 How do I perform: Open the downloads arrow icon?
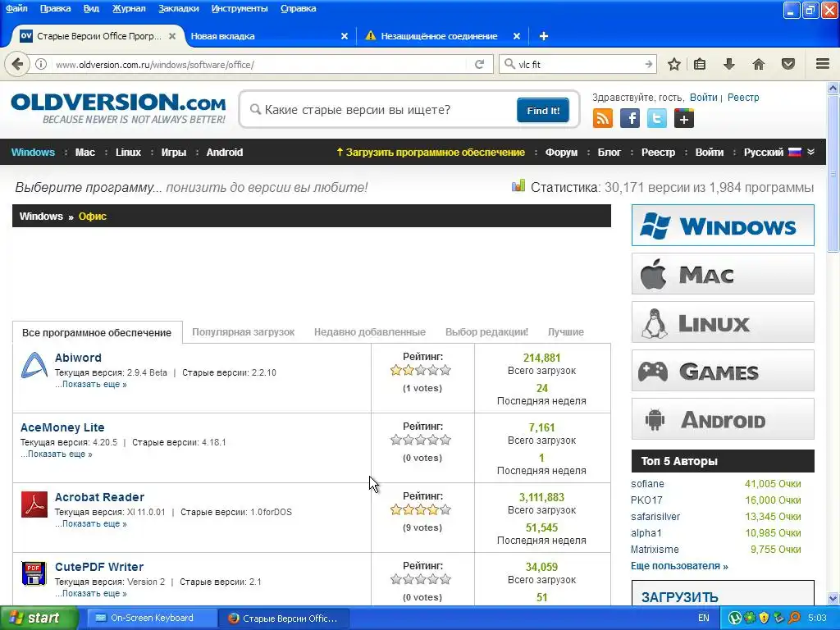729,64
